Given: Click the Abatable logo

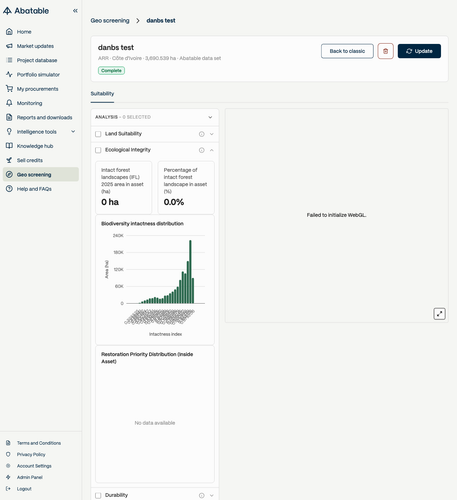Looking at the screenshot, I should pyautogui.click(x=26, y=11).
